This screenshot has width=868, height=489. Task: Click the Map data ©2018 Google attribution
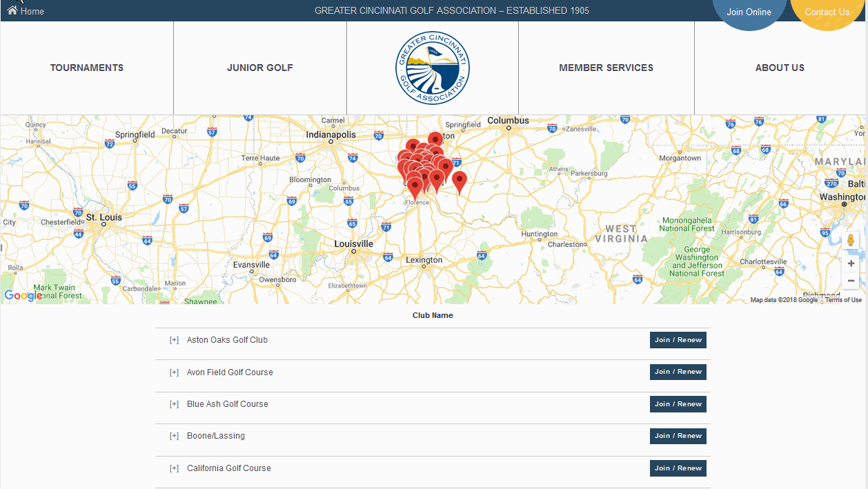784,300
